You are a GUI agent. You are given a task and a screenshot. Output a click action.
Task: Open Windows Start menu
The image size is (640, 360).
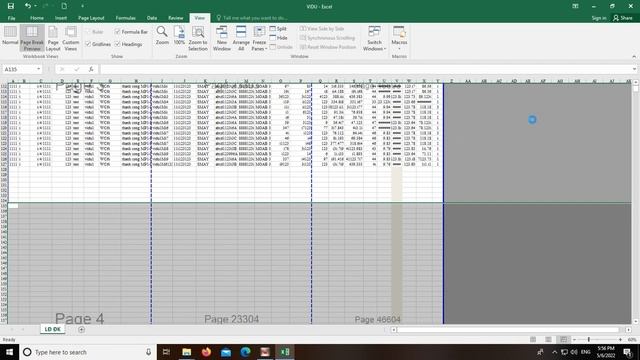tap(9, 352)
